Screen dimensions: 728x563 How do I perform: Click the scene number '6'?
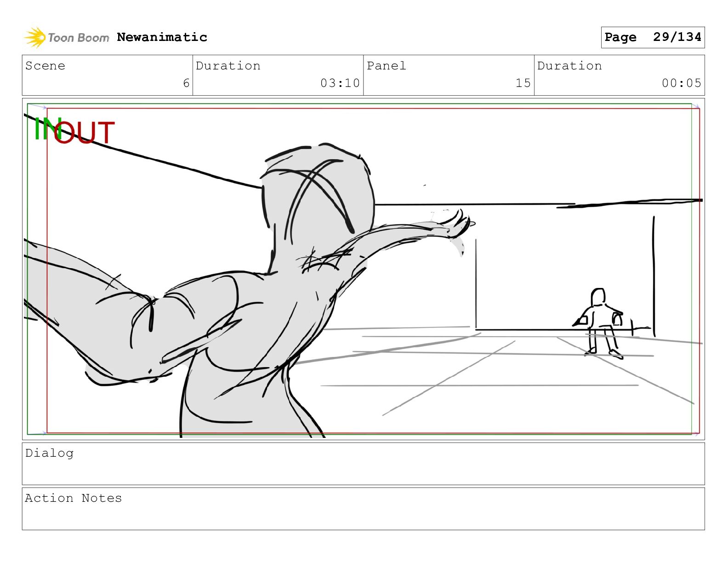click(186, 83)
